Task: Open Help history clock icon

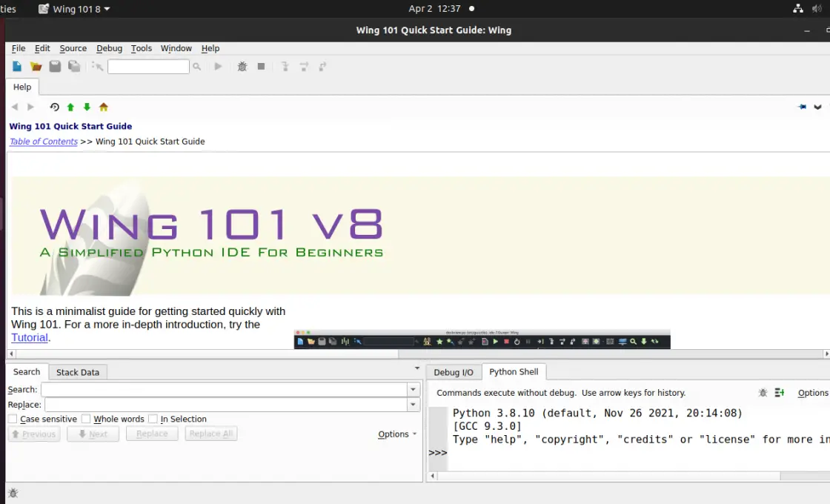Action: coord(54,107)
